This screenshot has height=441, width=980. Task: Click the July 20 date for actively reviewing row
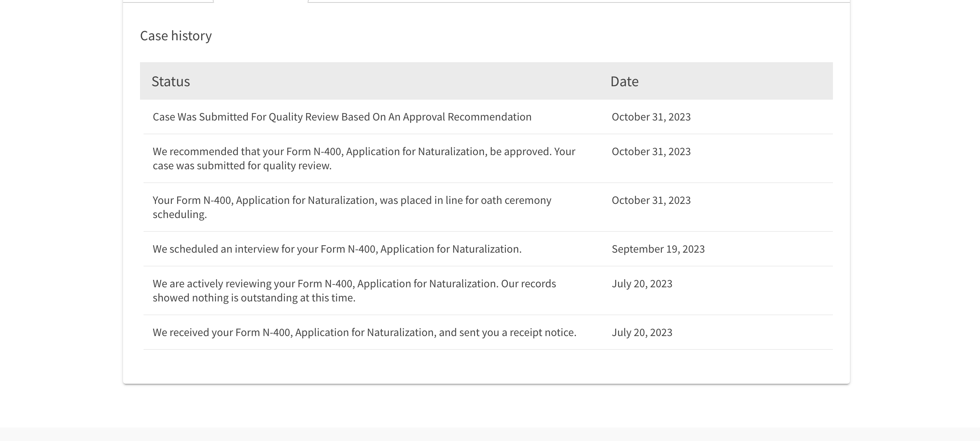pyautogui.click(x=642, y=284)
